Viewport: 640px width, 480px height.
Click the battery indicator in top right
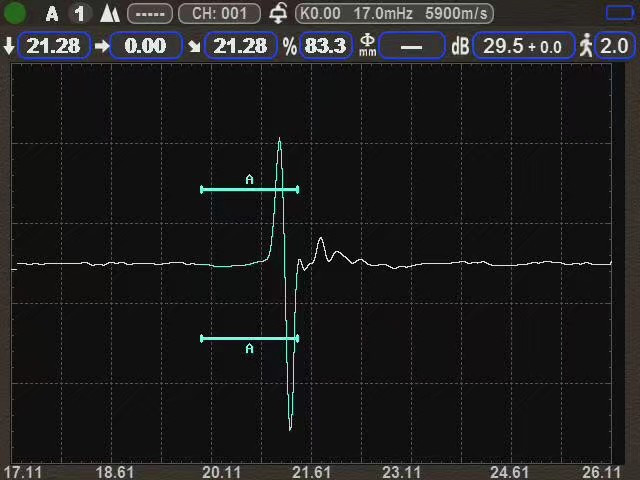click(x=620, y=13)
